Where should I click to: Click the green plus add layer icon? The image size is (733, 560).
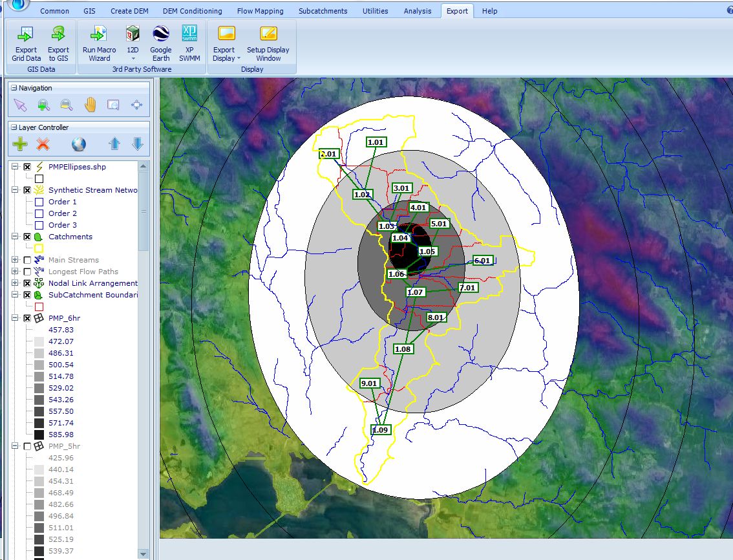(20, 144)
